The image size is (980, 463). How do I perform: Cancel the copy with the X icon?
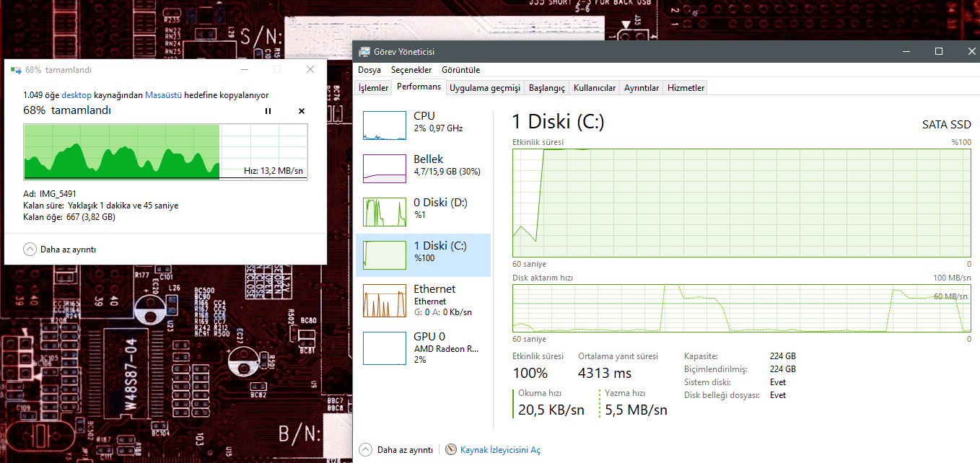pyautogui.click(x=302, y=111)
